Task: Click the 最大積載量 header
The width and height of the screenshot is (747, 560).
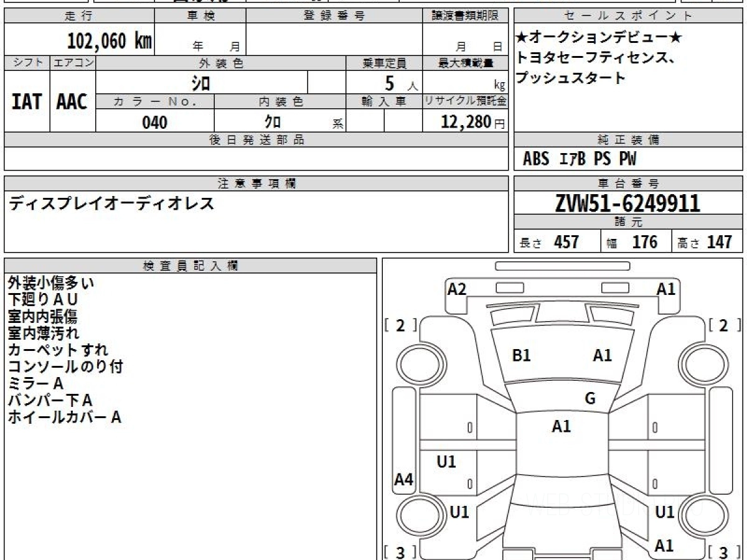Action: coord(466,63)
